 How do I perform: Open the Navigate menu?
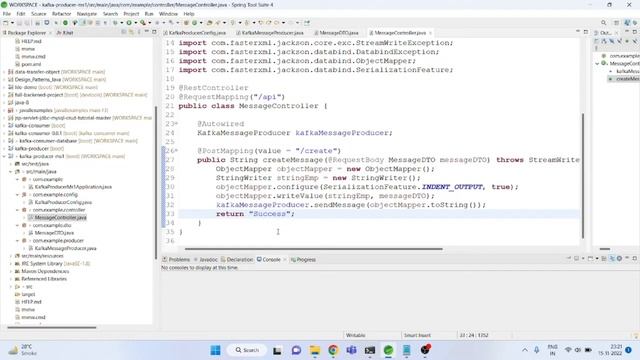click(x=87, y=14)
